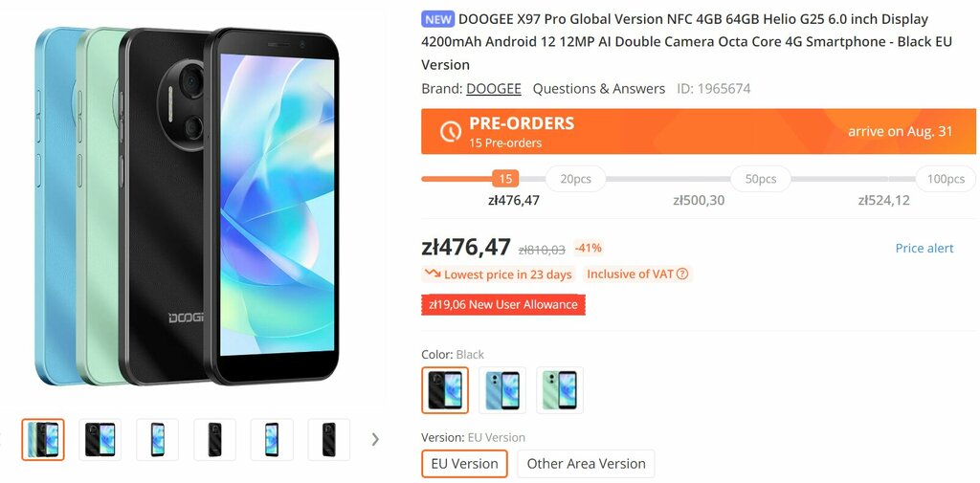This screenshot has height=483, width=980.
Task: Select the 50pcs pre-order tier marker
Action: click(761, 179)
